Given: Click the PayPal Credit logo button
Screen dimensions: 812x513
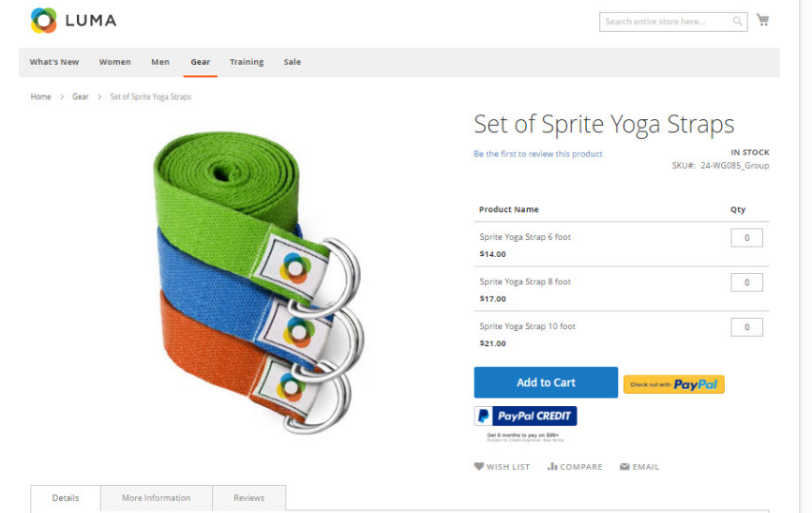Looking at the screenshot, I should [525, 416].
